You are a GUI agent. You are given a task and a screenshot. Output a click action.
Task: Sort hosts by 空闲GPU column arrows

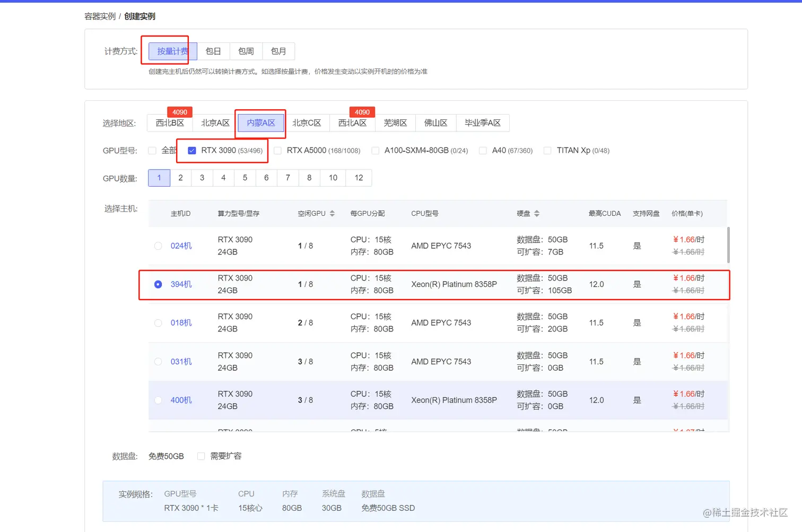tap(332, 213)
